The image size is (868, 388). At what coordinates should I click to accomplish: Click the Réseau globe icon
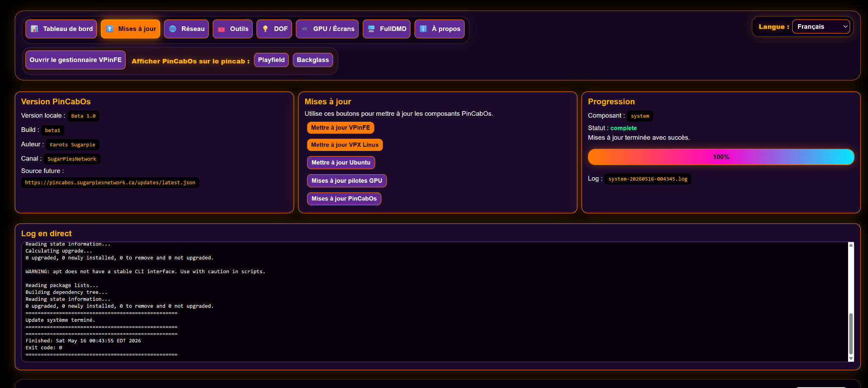click(x=173, y=29)
